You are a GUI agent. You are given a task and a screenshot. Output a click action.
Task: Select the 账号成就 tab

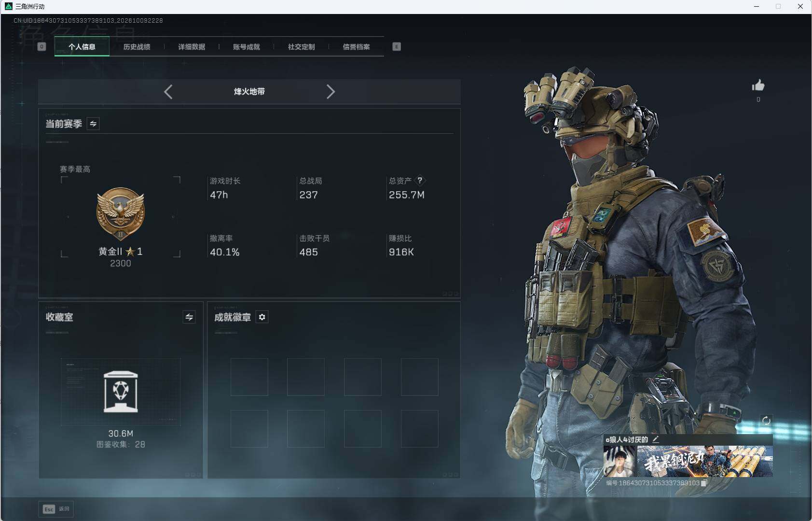(247, 47)
